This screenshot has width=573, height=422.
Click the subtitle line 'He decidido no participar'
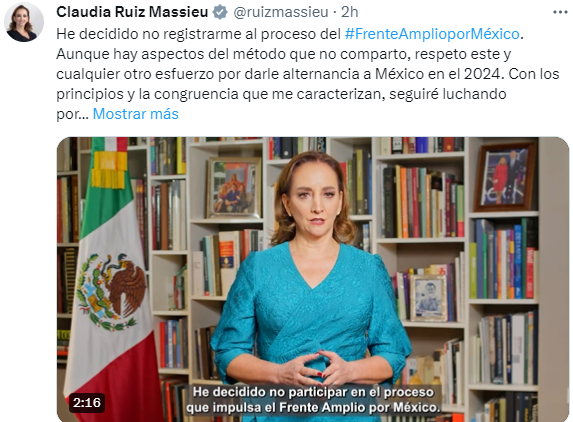coord(314,392)
